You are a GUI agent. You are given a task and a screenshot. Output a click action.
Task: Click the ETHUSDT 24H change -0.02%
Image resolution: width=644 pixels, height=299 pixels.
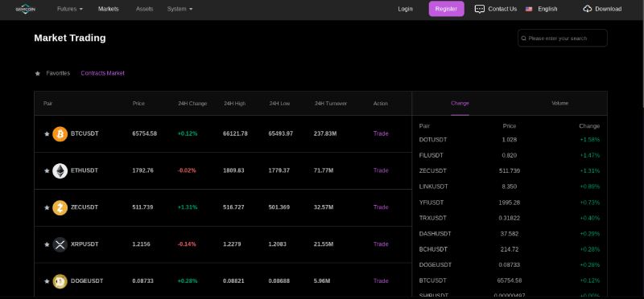[187, 170]
